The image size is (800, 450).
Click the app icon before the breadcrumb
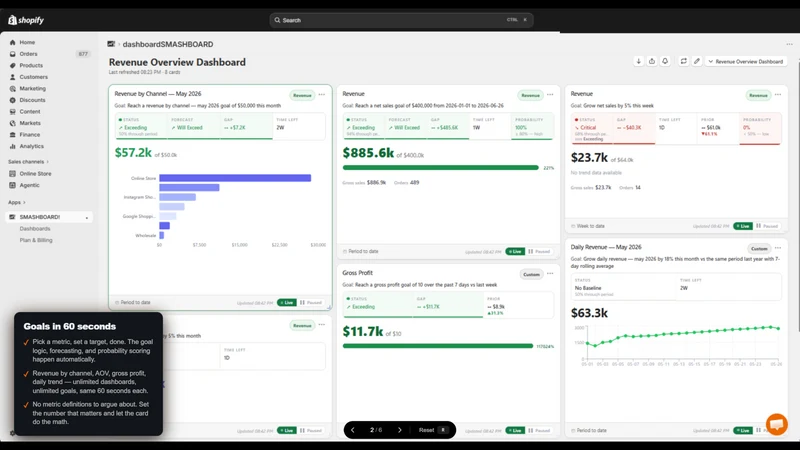coord(111,44)
